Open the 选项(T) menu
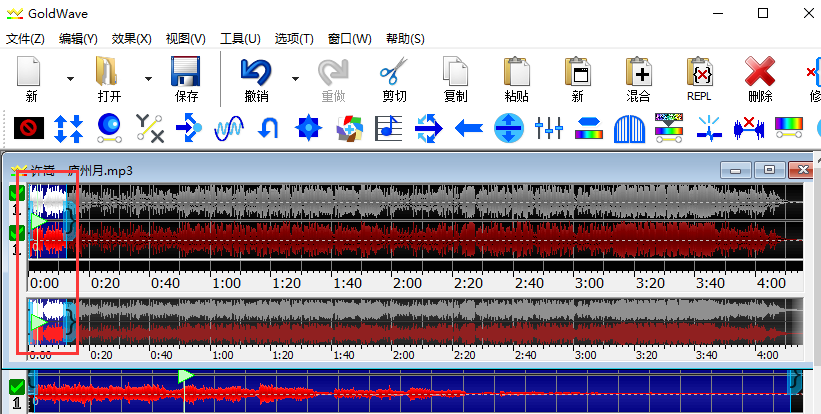Image resolution: width=821 pixels, height=414 pixels. (x=294, y=39)
